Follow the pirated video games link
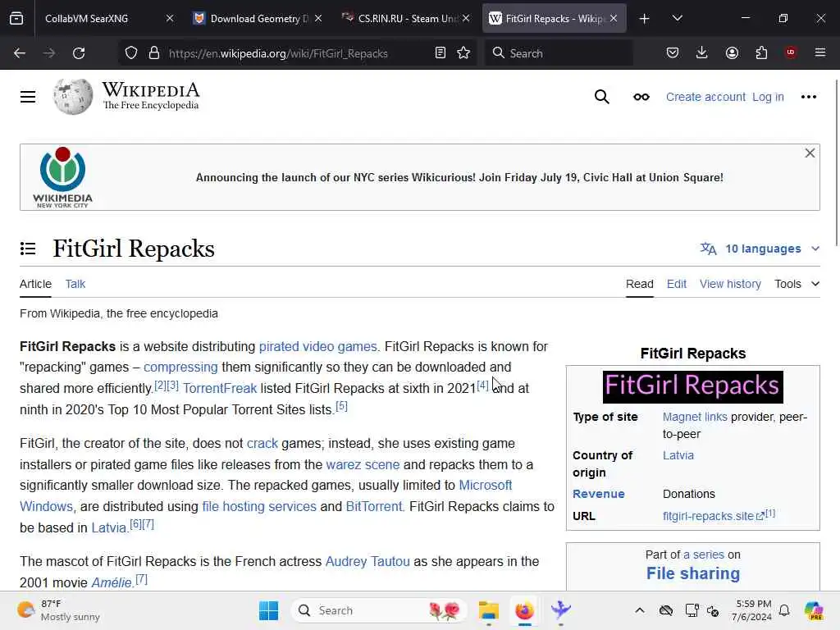 point(318,347)
